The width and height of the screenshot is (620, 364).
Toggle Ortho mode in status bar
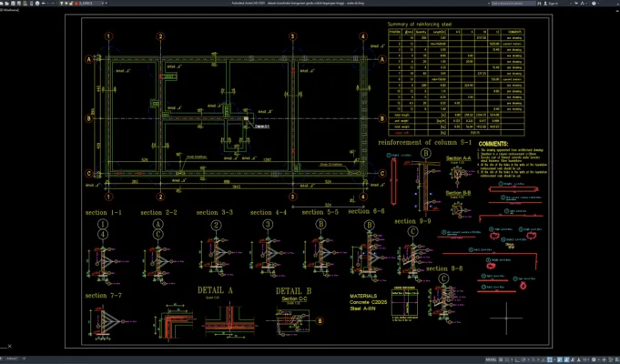pyautogui.click(x=517, y=359)
